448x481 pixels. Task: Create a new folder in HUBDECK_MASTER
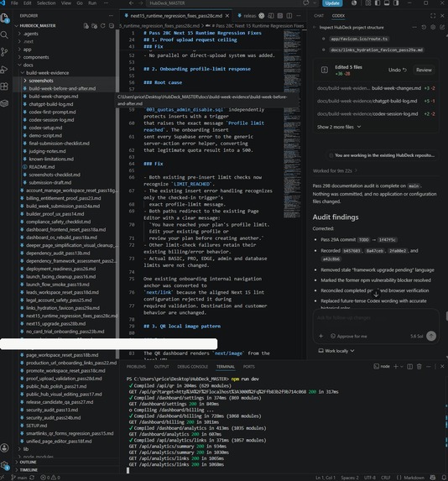coord(95,26)
